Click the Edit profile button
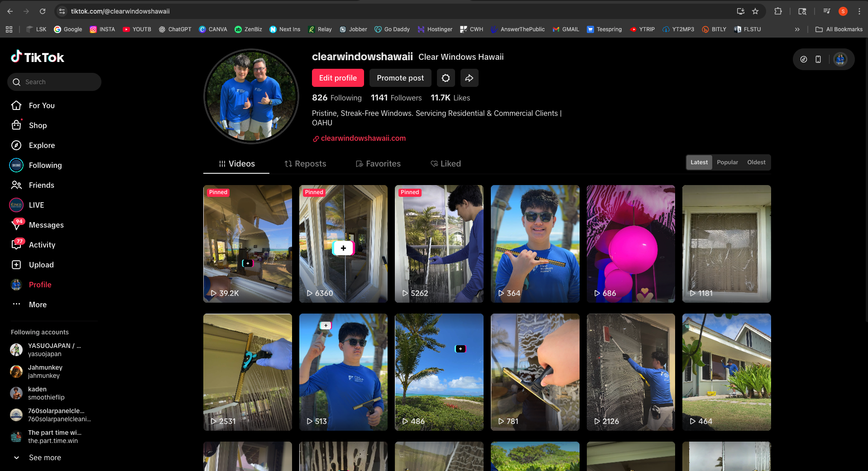The height and width of the screenshot is (471, 868). click(x=337, y=78)
